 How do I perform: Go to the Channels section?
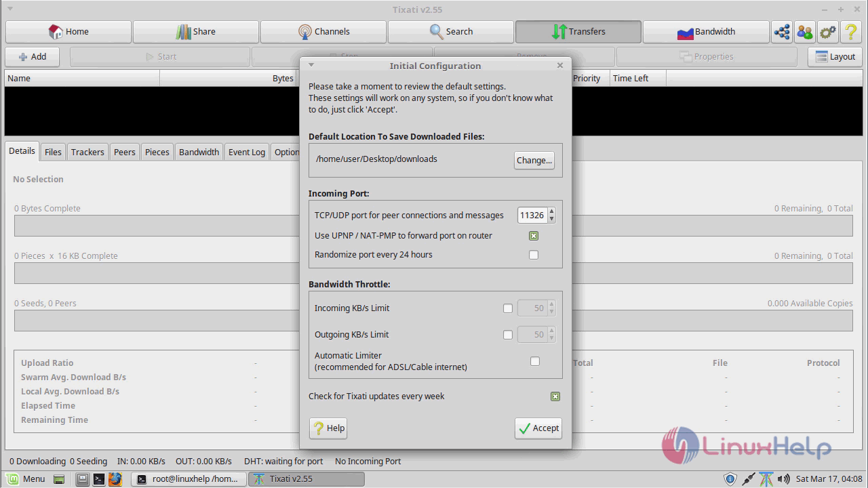coord(323,32)
